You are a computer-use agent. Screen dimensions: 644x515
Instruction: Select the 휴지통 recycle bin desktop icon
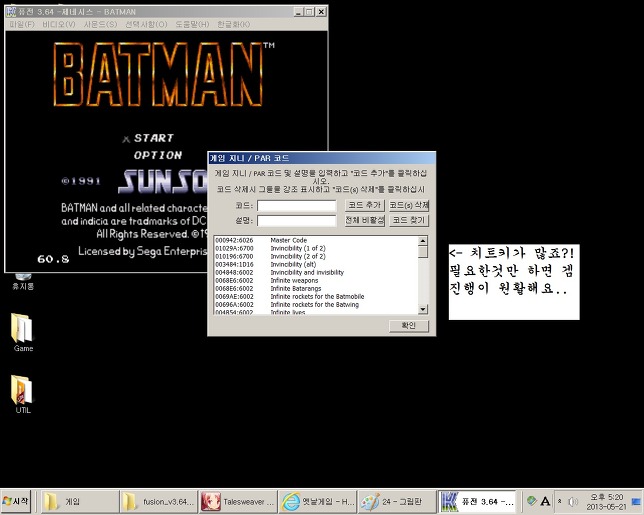click(x=23, y=283)
